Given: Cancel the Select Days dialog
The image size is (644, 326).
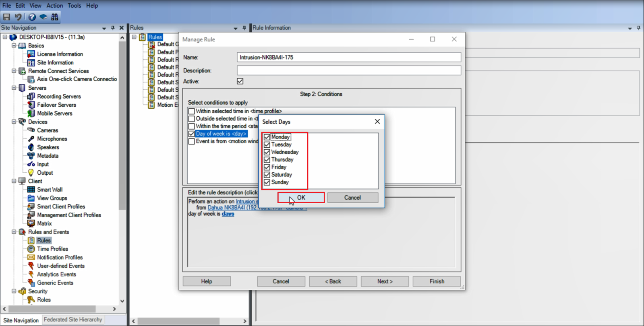Looking at the screenshot, I should [x=352, y=198].
